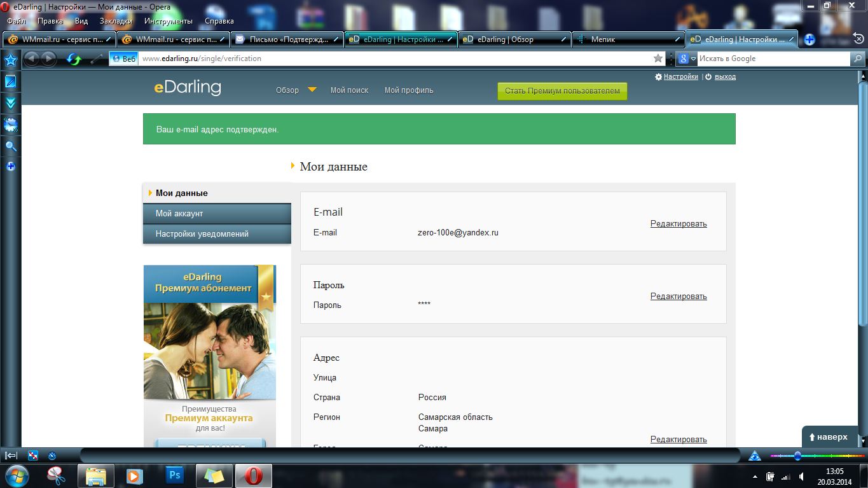Toggle the panels sidebar button in status bar

(11, 456)
